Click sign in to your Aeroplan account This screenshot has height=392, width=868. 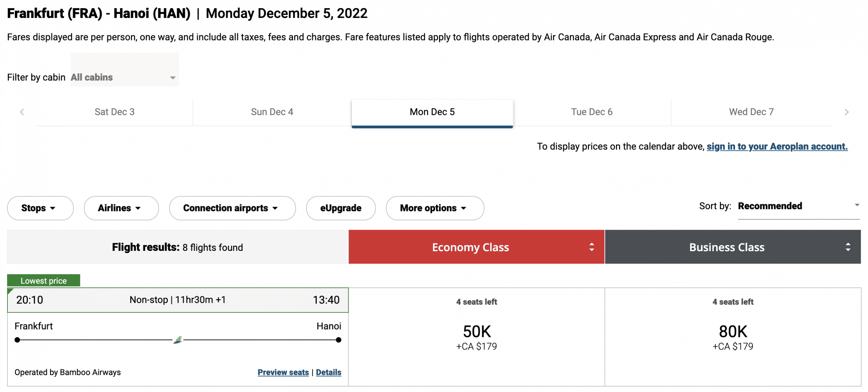click(x=777, y=147)
